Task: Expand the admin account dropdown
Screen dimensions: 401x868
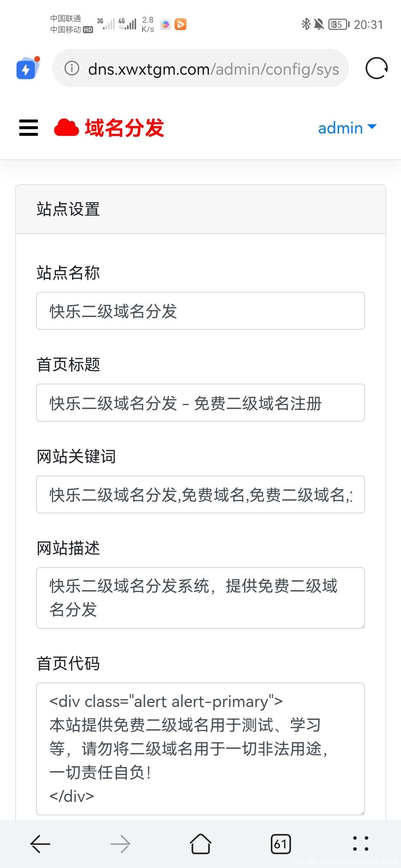Action: click(372, 128)
